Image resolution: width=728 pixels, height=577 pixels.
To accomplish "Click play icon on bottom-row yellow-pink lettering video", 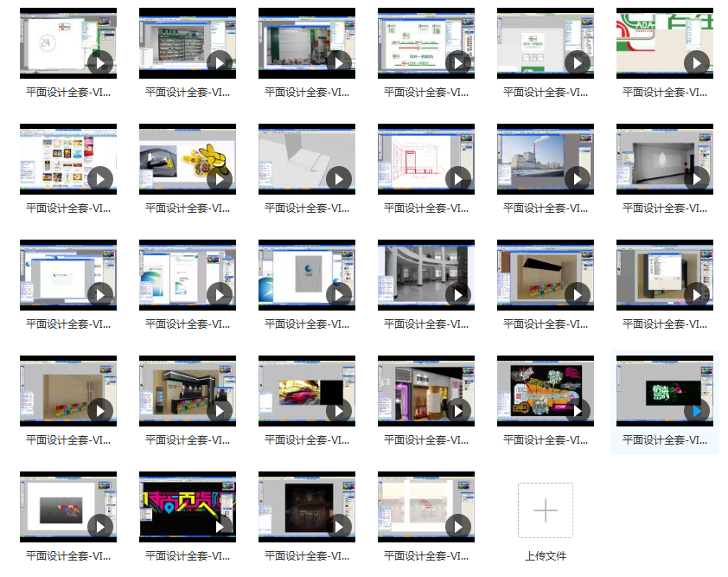I will click(220, 526).
